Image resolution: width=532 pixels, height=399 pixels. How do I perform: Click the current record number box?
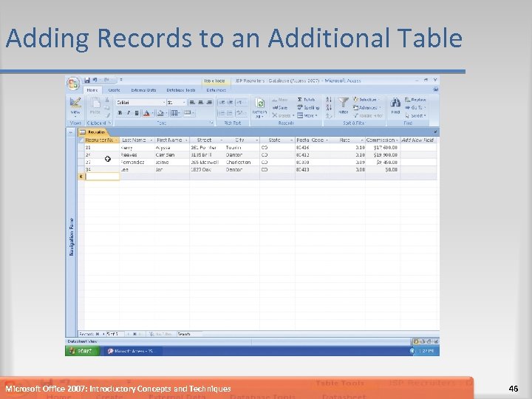(x=115, y=334)
